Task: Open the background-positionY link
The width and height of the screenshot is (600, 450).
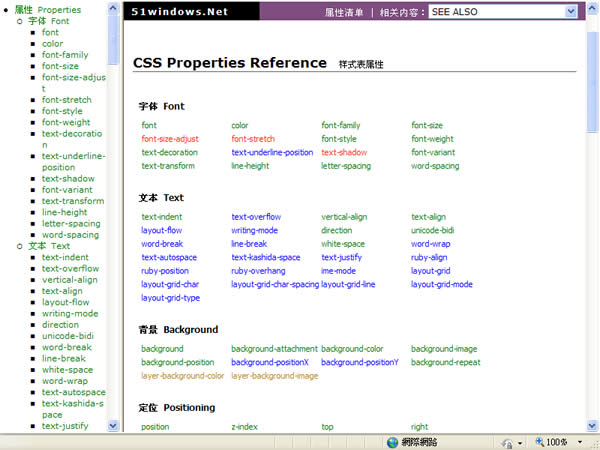Action: pyautogui.click(x=360, y=362)
